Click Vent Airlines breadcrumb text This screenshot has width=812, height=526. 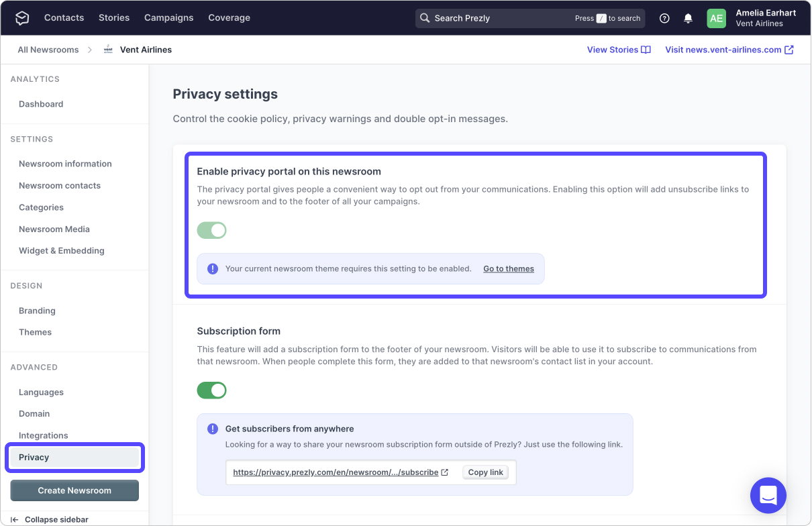pos(146,50)
